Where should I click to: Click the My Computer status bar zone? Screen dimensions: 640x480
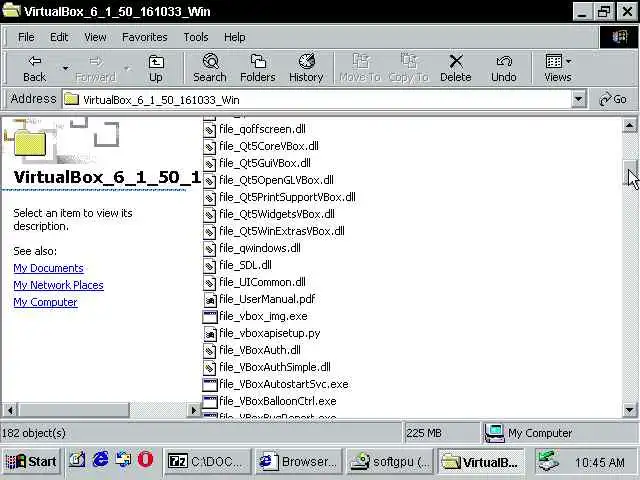560,433
